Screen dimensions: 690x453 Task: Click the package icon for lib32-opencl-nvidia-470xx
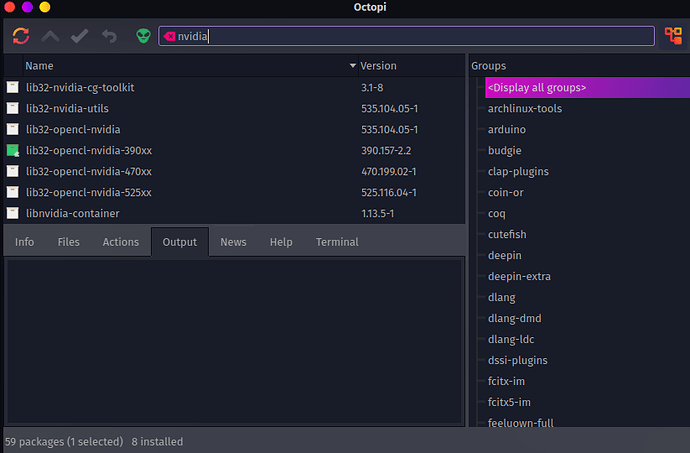pyautogui.click(x=13, y=171)
